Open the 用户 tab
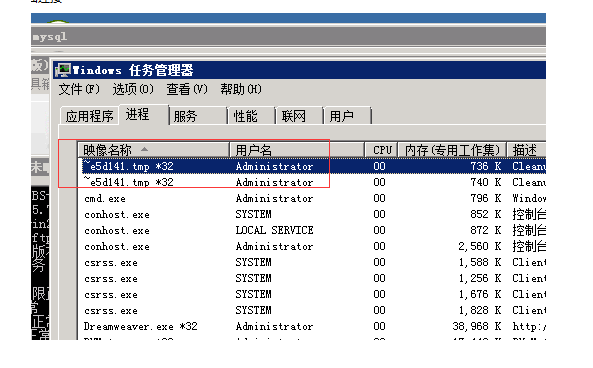Screen dimensions: 593x368 (x=347, y=116)
